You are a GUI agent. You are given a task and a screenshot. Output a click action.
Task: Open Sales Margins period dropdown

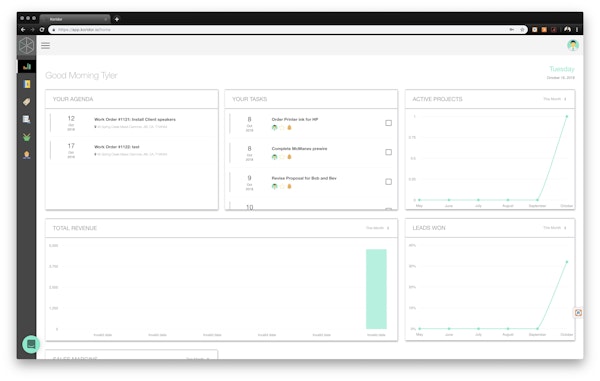pos(197,359)
